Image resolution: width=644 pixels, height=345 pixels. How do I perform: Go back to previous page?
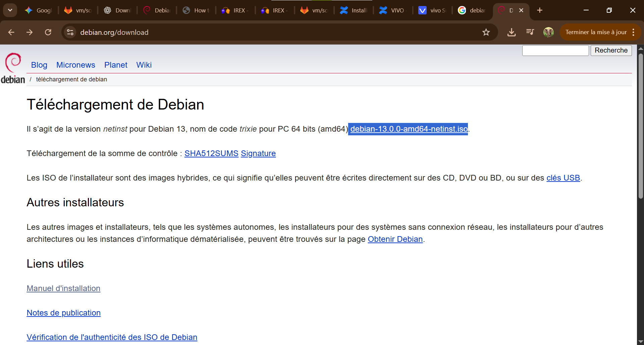point(11,32)
